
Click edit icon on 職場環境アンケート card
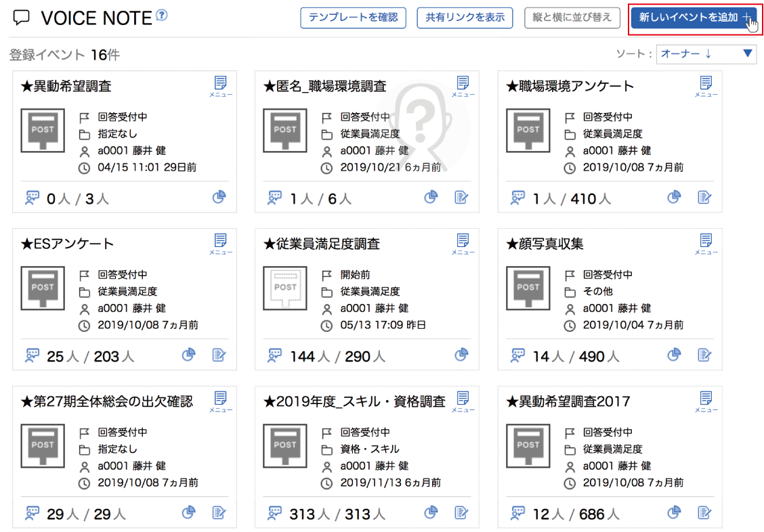tap(704, 197)
